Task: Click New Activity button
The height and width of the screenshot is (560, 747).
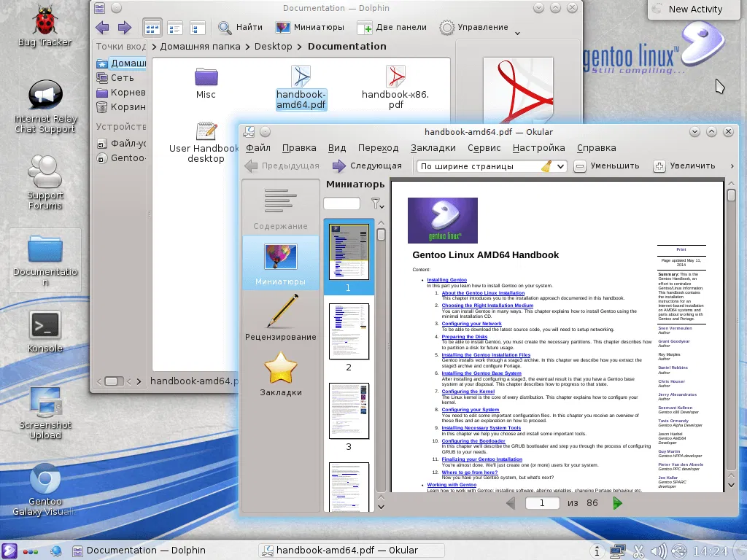Action: (694, 9)
